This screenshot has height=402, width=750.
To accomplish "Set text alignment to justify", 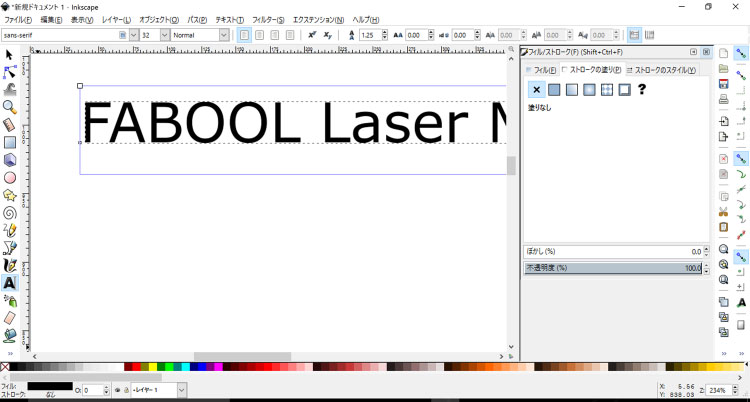I will point(290,35).
